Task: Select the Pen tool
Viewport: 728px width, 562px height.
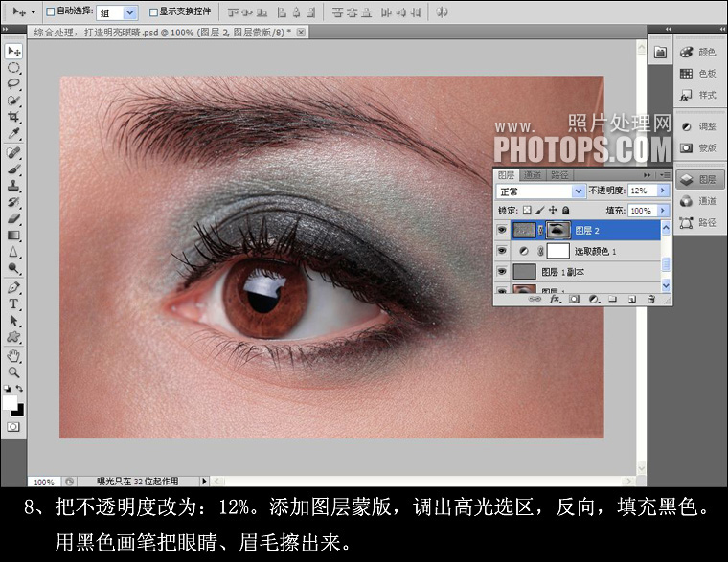Action: point(13,287)
